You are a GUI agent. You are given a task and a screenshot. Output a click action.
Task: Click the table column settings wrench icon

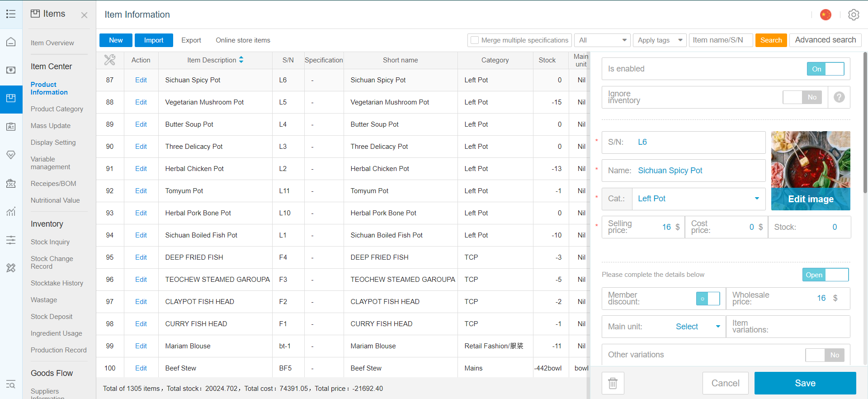110,60
